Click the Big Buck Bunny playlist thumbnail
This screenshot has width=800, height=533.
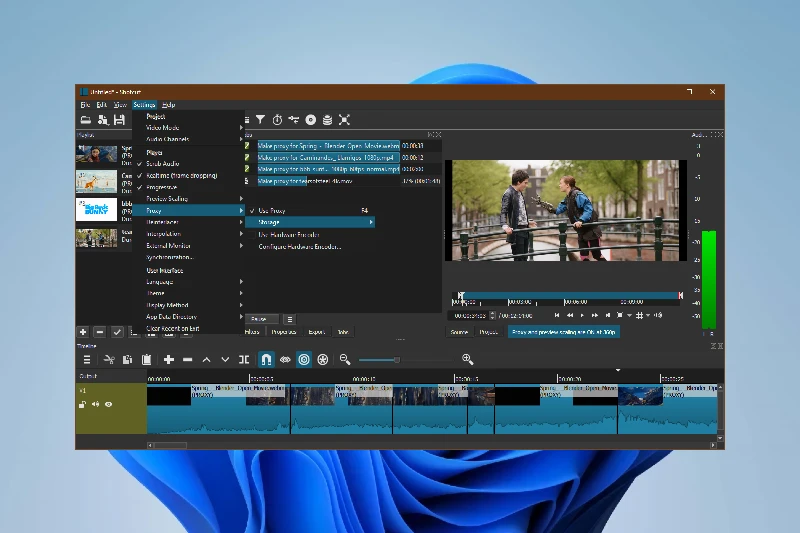tap(96, 210)
